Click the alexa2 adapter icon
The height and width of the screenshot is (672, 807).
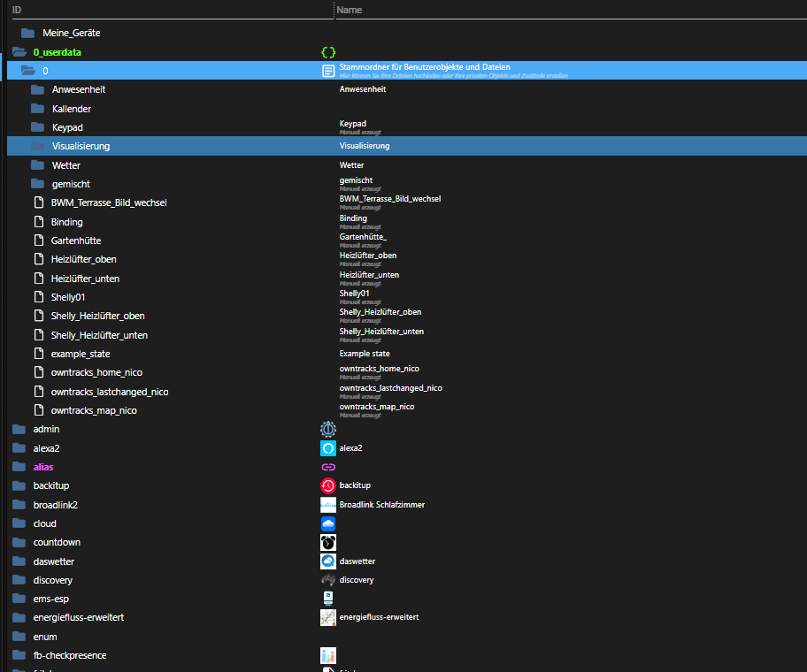pyautogui.click(x=327, y=448)
